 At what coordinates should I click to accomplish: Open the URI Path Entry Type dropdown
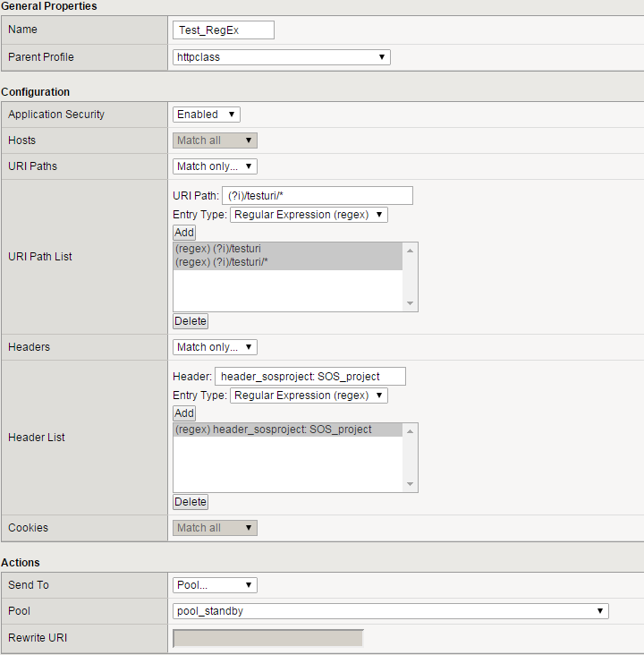click(x=309, y=215)
